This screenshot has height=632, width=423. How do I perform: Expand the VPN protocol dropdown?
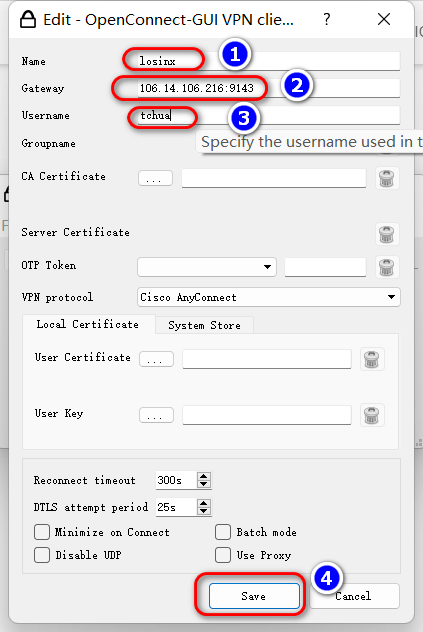point(269,297)
